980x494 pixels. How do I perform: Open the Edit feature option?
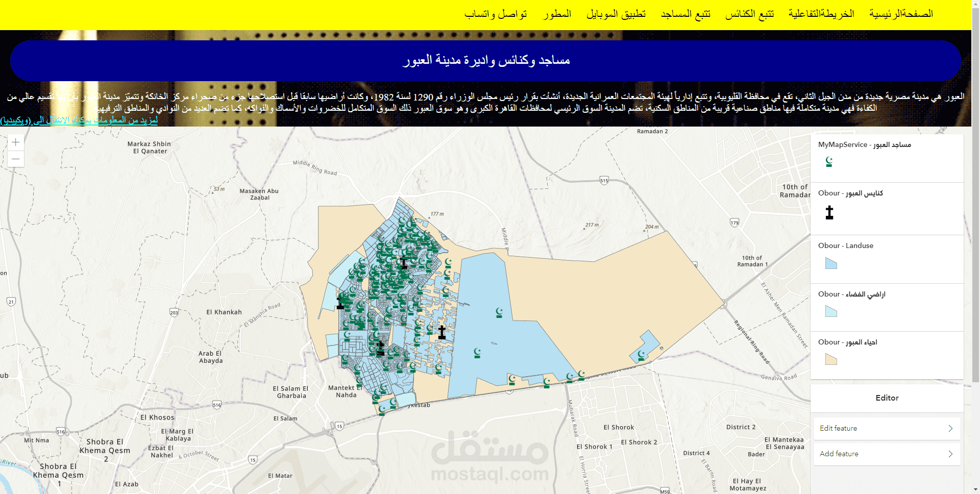[887, 429]
